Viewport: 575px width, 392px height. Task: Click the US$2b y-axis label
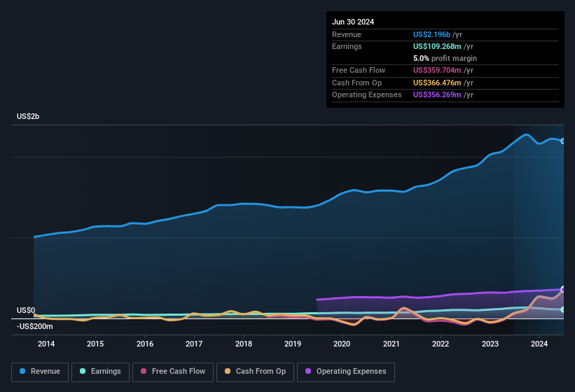[x=28, y=116]
